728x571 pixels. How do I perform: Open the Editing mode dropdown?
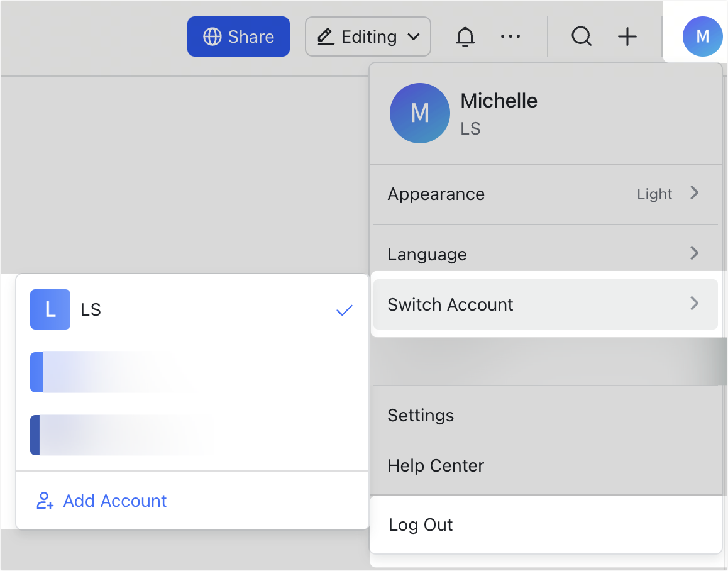click(x=368, y=36)
